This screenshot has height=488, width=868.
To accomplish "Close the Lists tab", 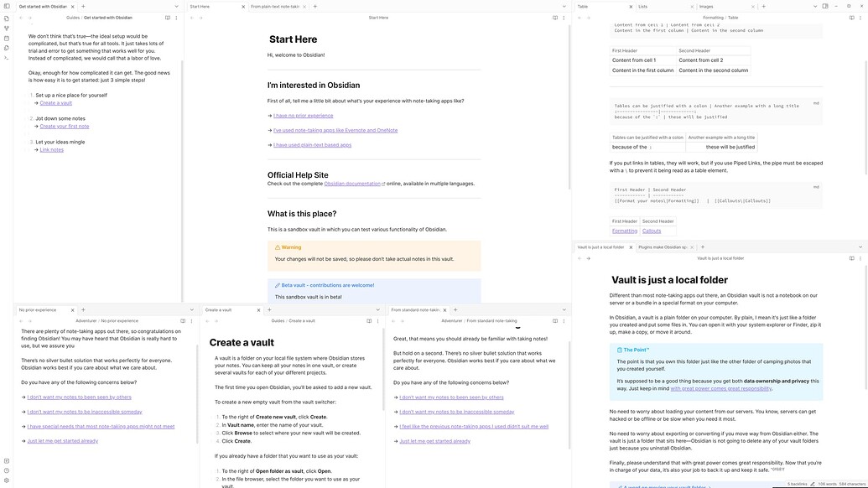I will [x=692, y=7].
